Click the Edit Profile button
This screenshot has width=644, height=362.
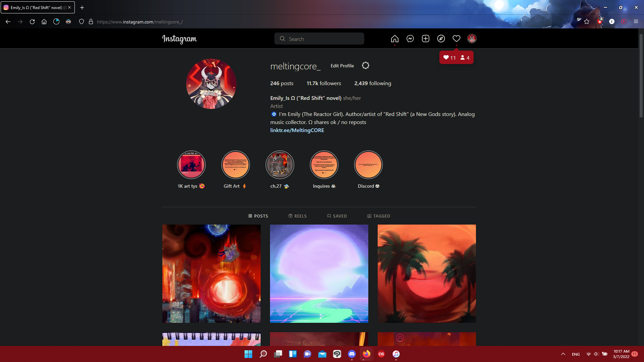pos(342,66)
